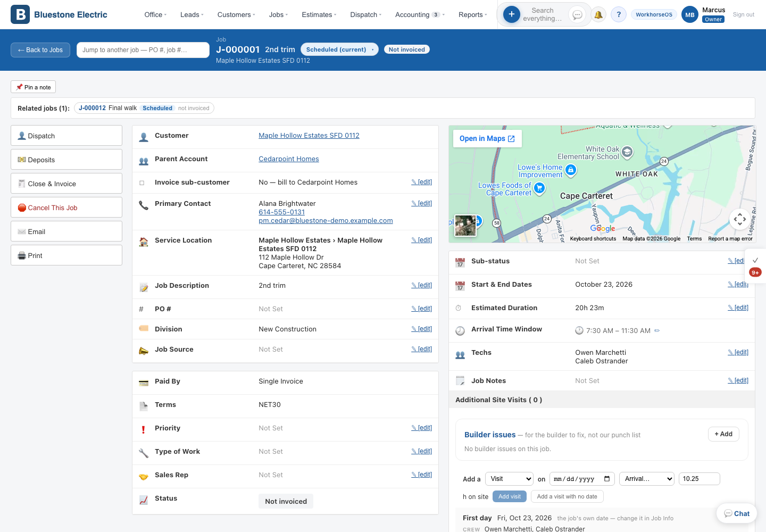The height and width of the screenshot is (532, 766).
Task: Open Maple Hollow Estates SFD 0112 customer link
Action: [x=309, y=136]
